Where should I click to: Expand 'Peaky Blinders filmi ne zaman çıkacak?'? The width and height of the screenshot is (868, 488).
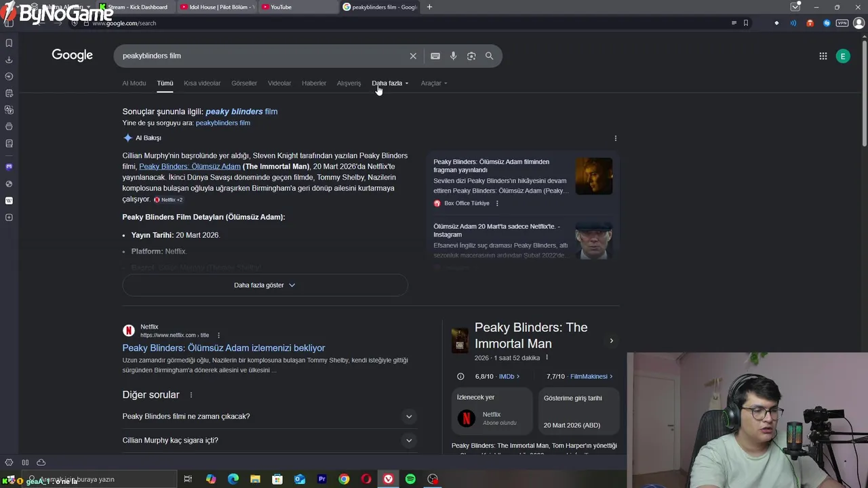(x=269, y=416)
